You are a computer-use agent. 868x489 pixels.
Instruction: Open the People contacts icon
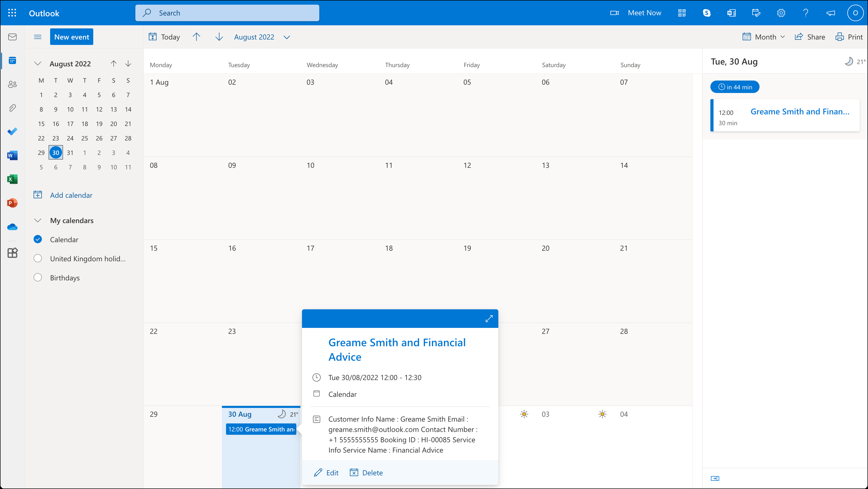(x=12, y=84)
